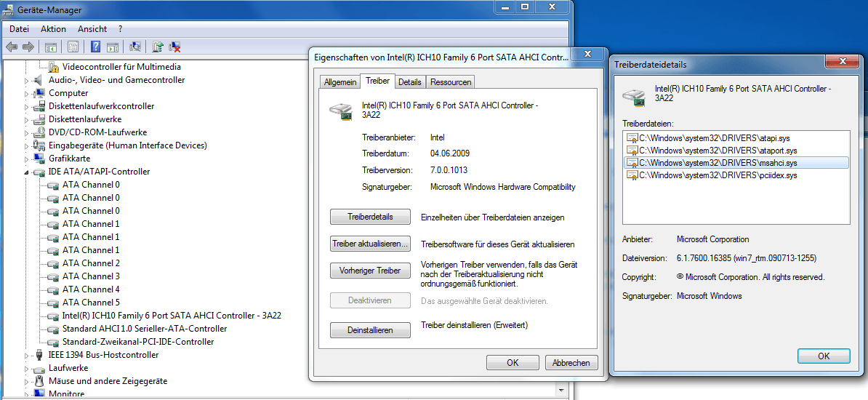Image resolution: width=868 pixels, height=400 pixels.
Task: Select Intel(R) ICH10 SATA AHCI Controller tree item
Action: [172, 316]
